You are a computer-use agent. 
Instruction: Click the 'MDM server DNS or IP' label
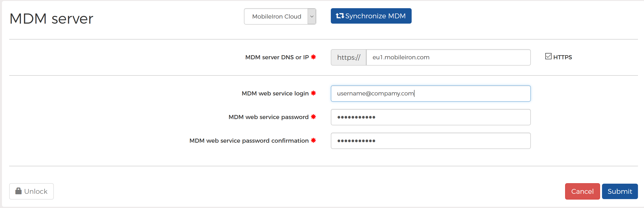pos(277,57)
